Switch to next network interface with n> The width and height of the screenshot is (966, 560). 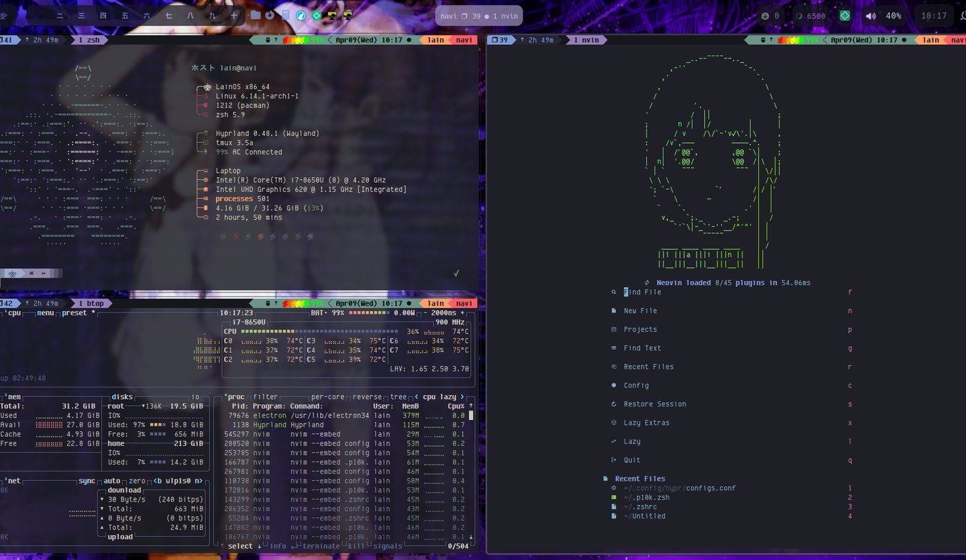[199, 481]
